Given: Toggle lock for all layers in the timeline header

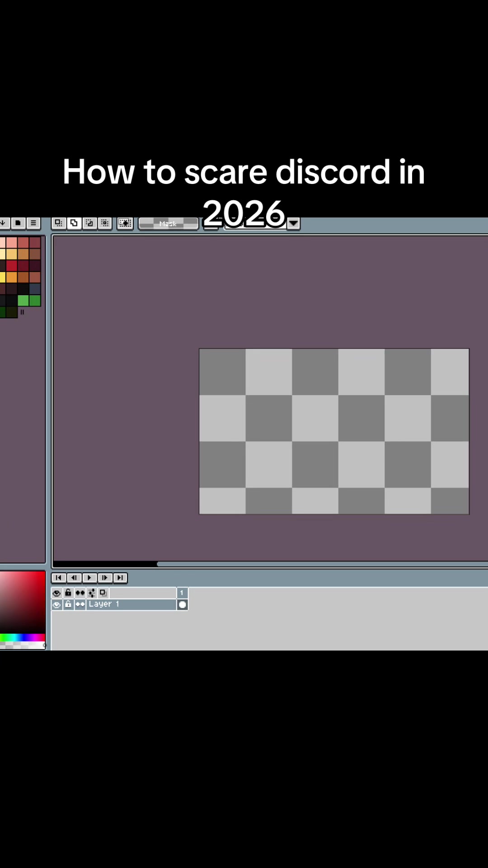Looking at the screenshot, I should tap(68, 593).
